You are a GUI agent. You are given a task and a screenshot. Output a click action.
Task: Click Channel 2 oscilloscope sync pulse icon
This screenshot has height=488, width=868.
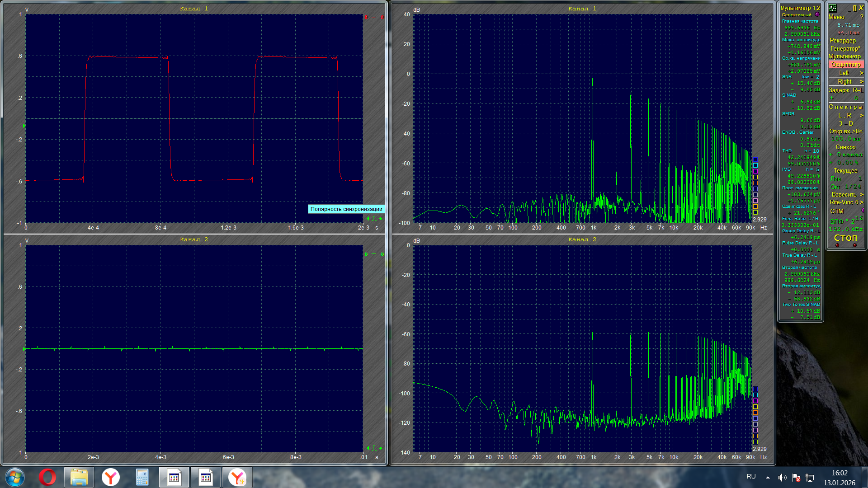point(374,448)
